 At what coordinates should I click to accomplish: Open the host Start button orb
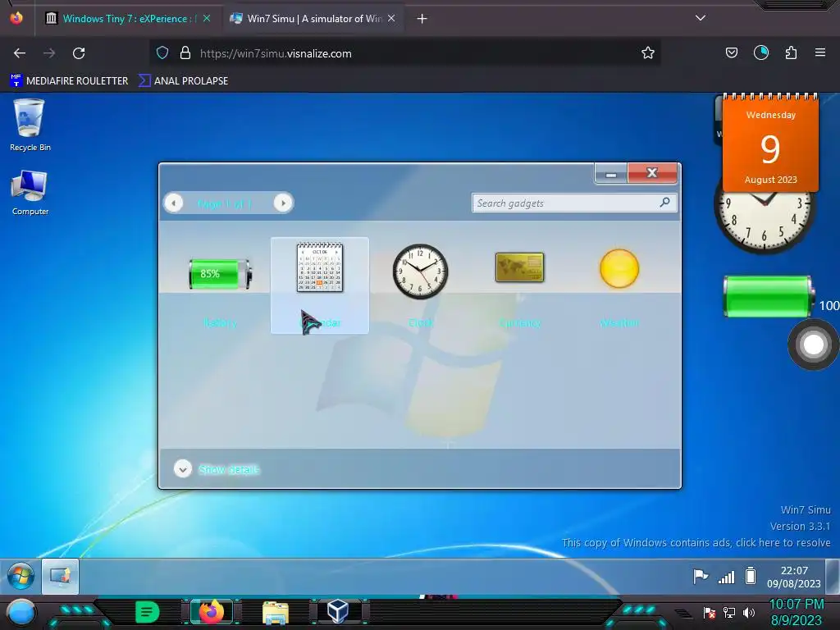21,612
